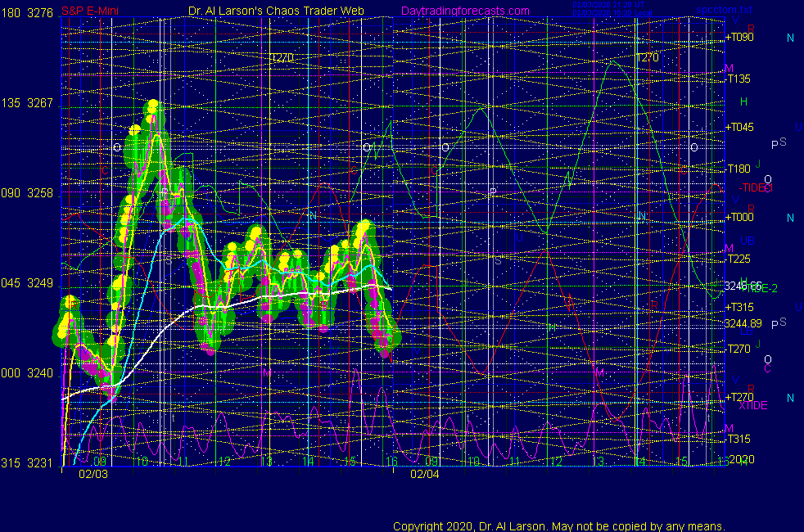Click the '+T090' level label

click(739, 37)
